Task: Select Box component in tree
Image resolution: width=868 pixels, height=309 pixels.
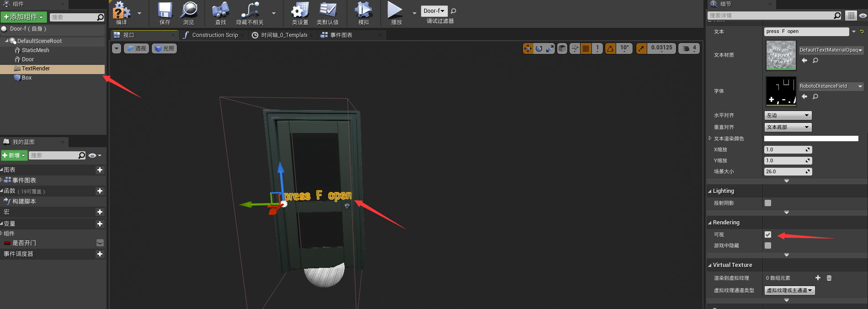Action: point(27,78)
